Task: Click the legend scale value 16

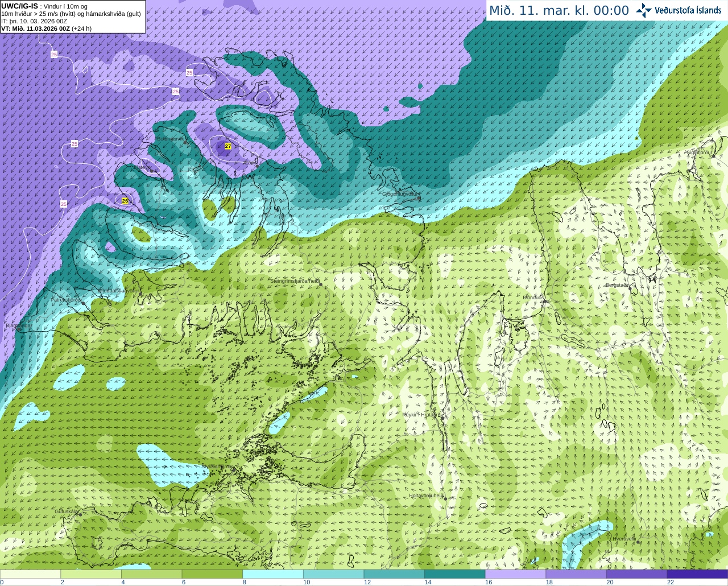Action: coord(489,582)
